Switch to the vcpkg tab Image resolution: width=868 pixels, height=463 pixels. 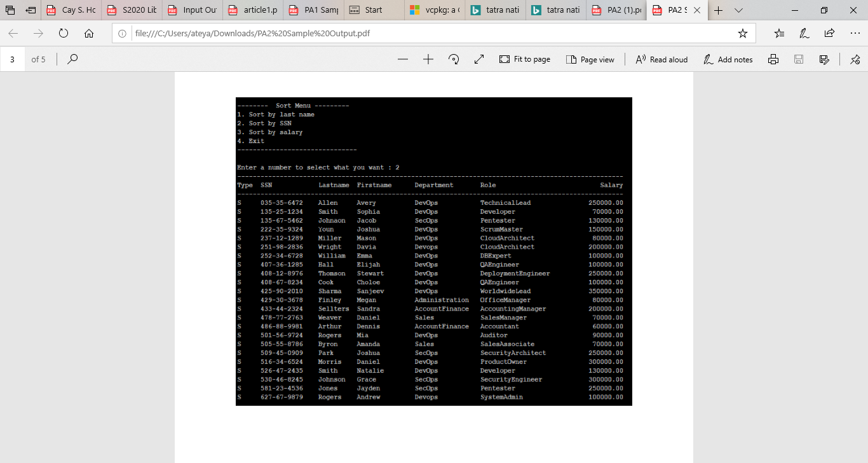tap(433, 10)
